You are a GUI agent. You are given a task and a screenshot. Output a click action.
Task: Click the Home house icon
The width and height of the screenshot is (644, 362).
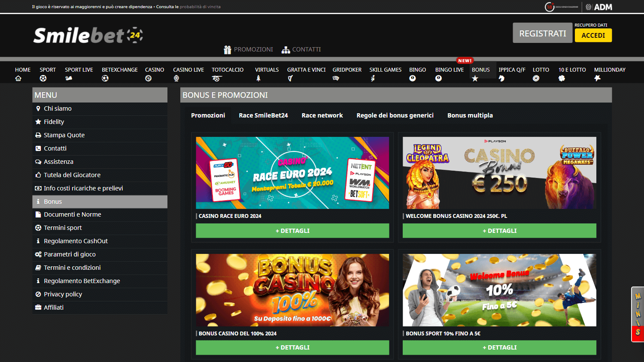[18, 78]
